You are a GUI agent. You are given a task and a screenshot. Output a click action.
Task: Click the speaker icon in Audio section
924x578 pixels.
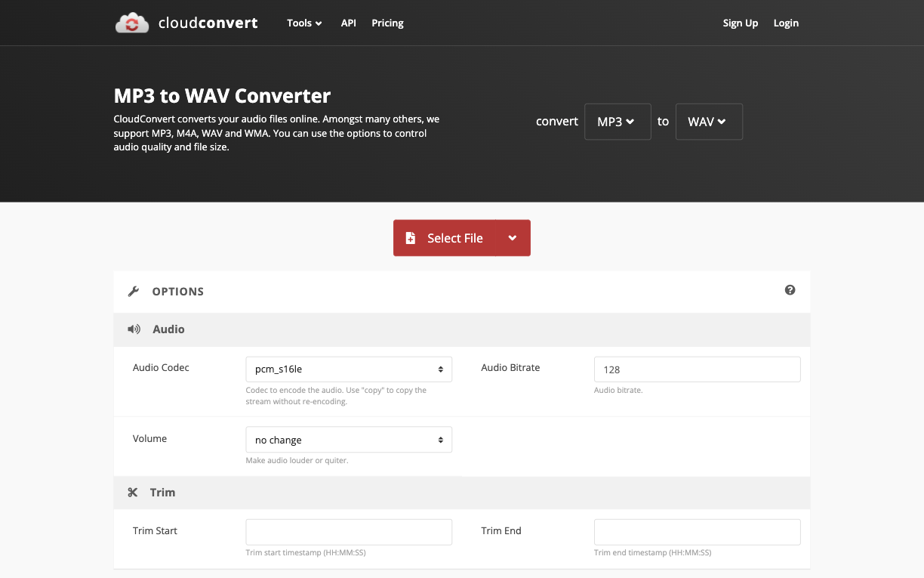click(x=134, y=329)
